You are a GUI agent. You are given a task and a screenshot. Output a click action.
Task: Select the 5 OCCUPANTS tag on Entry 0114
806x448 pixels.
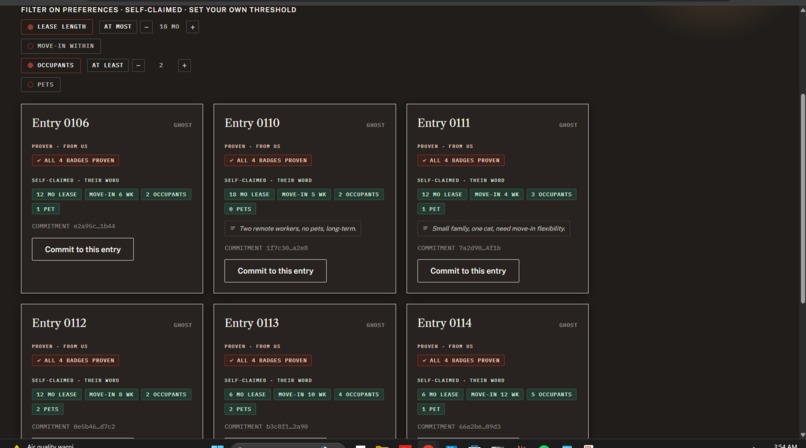coord(552,395)
